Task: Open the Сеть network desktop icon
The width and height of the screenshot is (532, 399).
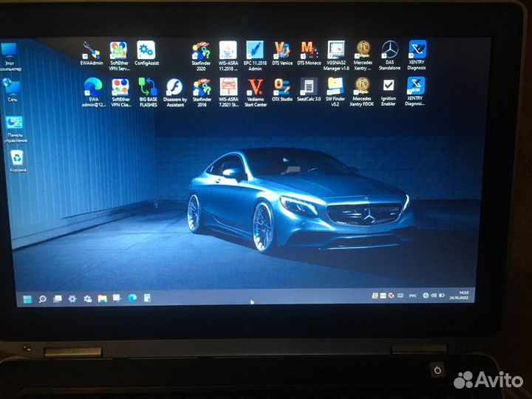Action: click(x=13, y=90)
